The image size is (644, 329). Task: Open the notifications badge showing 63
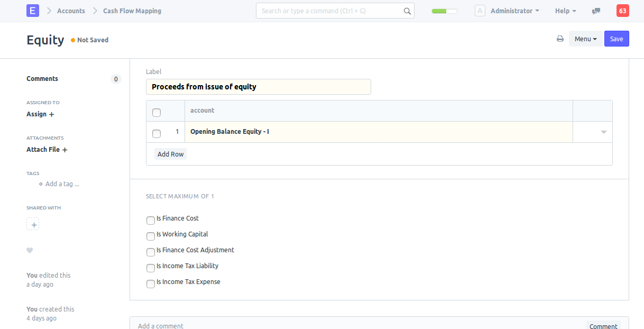(x=622, y=11)
